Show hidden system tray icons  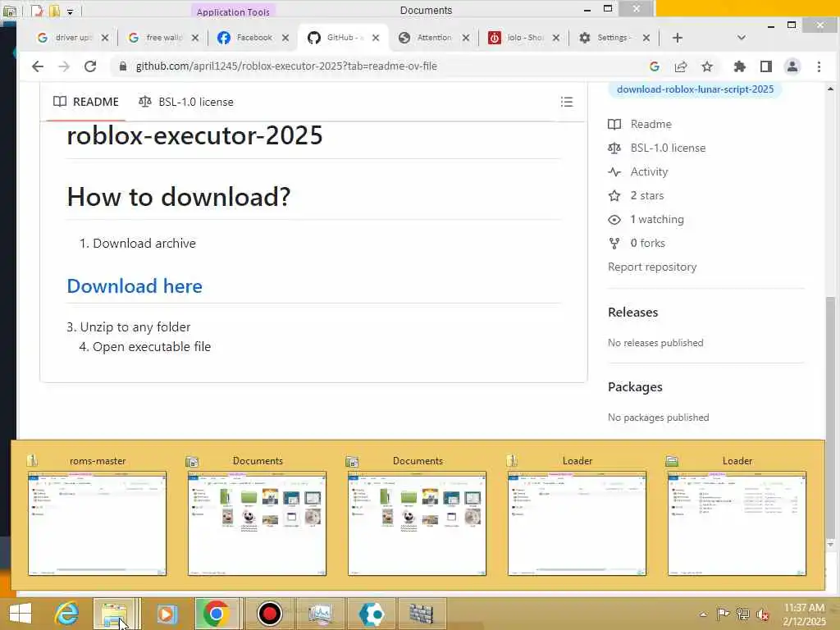(x=703, y=614)
